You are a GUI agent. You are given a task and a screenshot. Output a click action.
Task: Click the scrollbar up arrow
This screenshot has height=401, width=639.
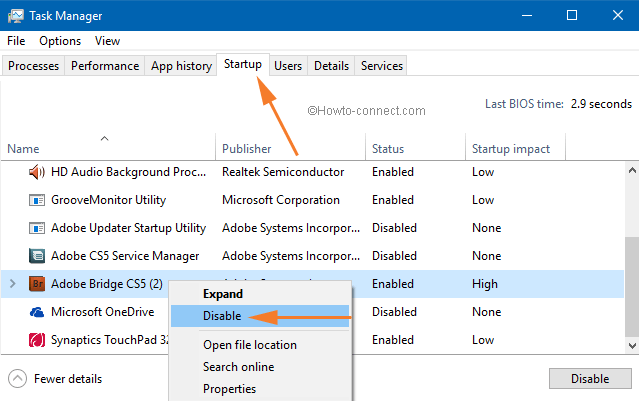coord(632,170)
